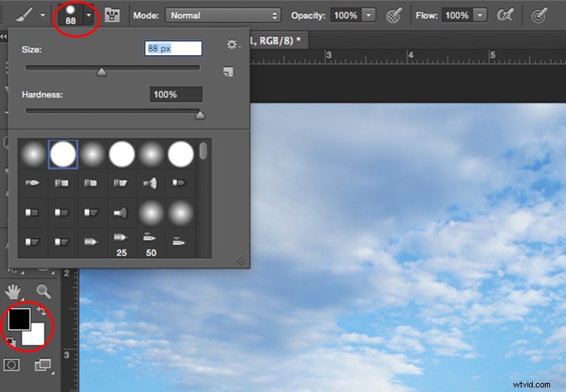Click the Opacity 100% value field
This screenshot has width=566, height=392.
(x=346, y=16)
